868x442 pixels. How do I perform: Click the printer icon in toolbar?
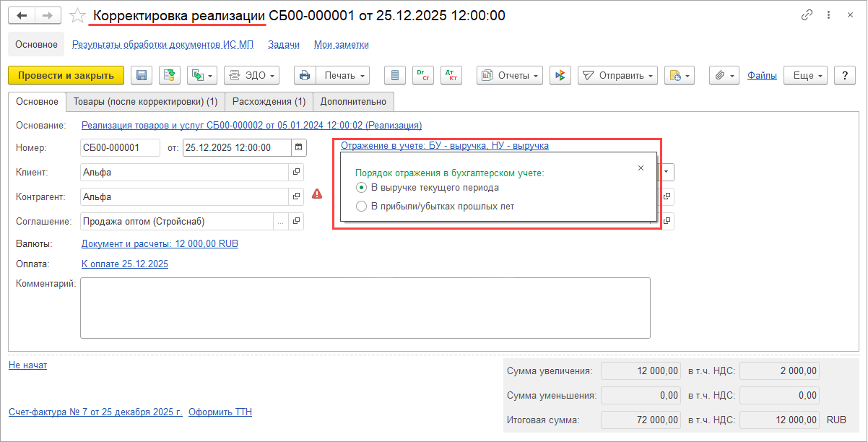click(305, 75)
